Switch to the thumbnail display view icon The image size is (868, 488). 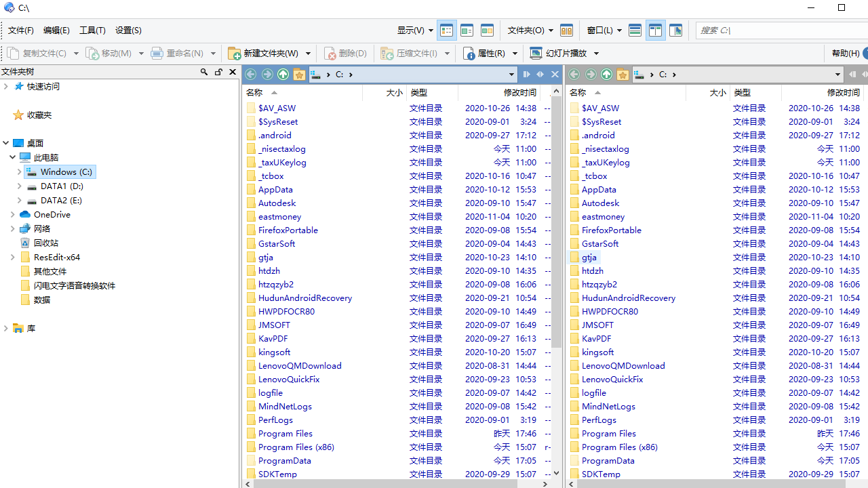[x=487, y=30]
